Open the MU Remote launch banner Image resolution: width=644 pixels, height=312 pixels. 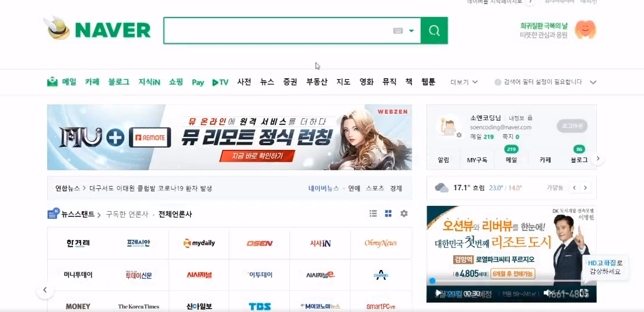230,137
